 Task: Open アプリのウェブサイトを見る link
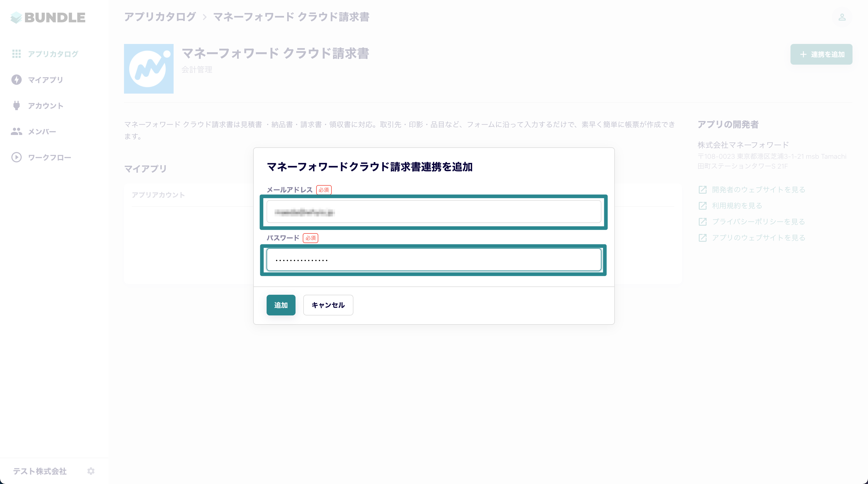click(x=758, y=238)
